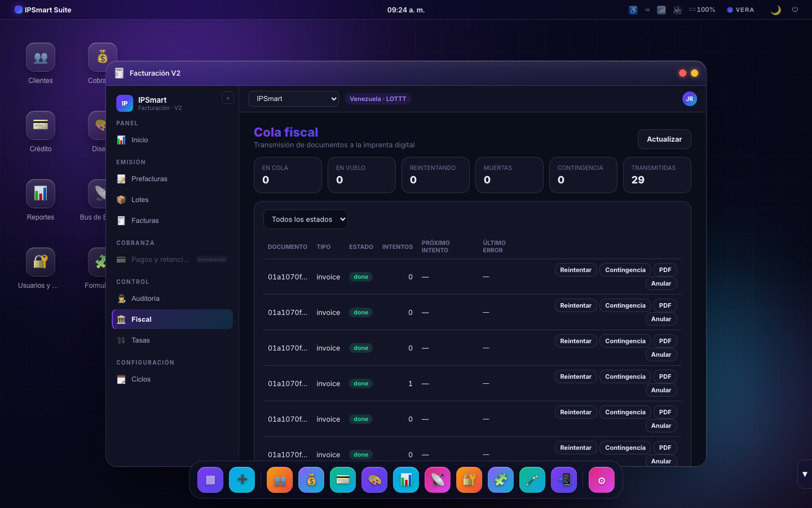Open the accessibility icon in the top bar
This screenshot has width=812, height=508.
coord(633,10)
